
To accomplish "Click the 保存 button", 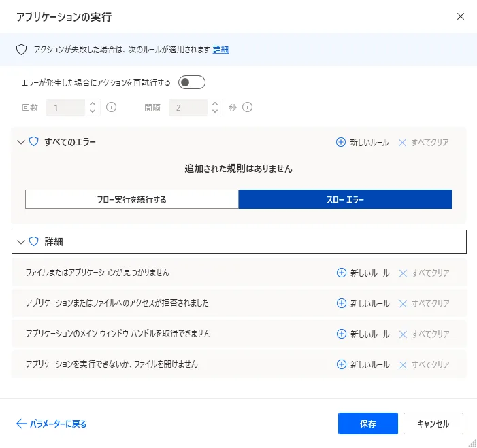I will coord(367,424).
